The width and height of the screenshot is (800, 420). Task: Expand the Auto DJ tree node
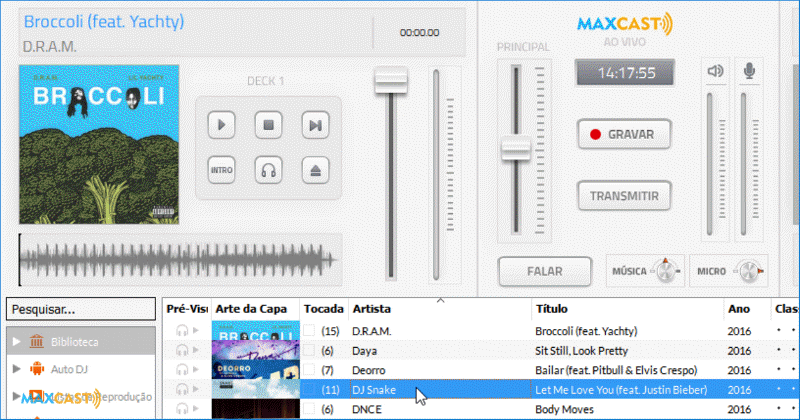(17, 368)
